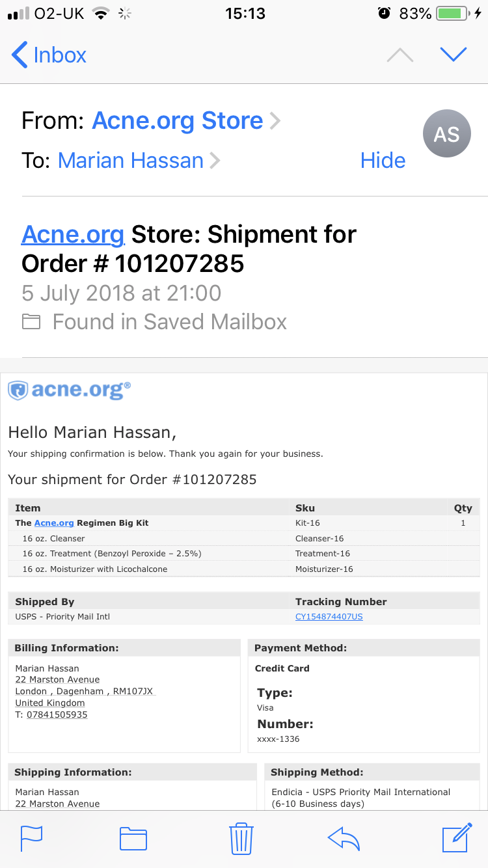Tap the acne.org logo in email body

click(70, 390)
